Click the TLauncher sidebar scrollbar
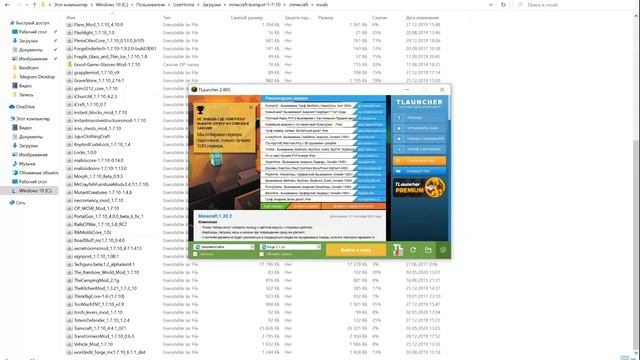 (x=449, y=108)
